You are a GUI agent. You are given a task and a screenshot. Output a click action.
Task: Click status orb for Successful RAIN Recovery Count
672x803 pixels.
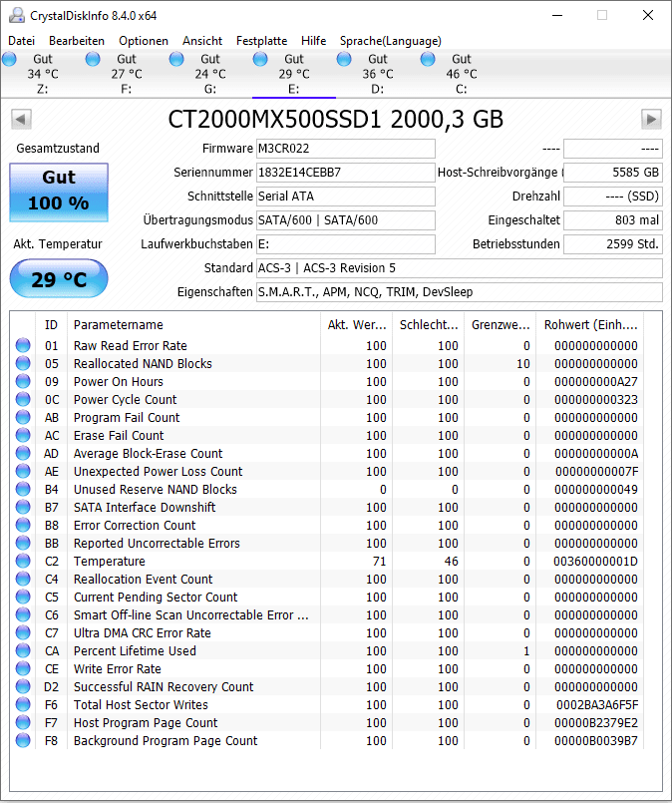23,686
